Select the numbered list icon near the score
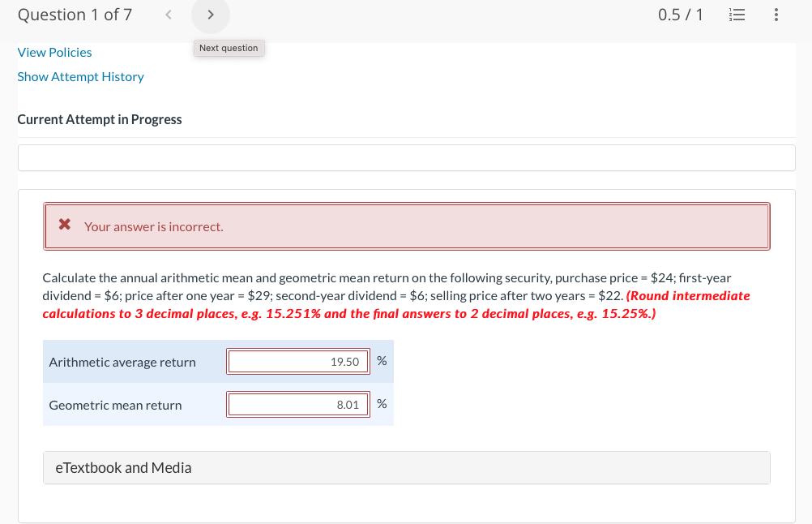 pyautogui.click(x=736, y=14)
